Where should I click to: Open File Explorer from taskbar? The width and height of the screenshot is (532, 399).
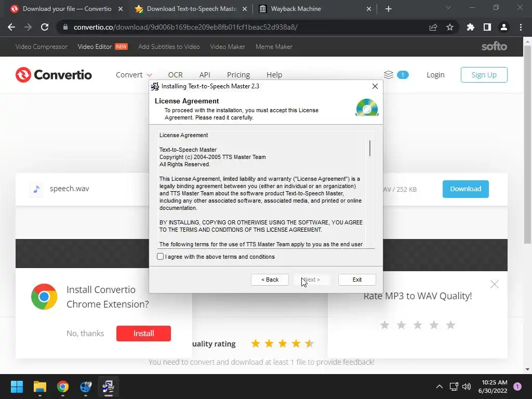[x=39, y=387]
